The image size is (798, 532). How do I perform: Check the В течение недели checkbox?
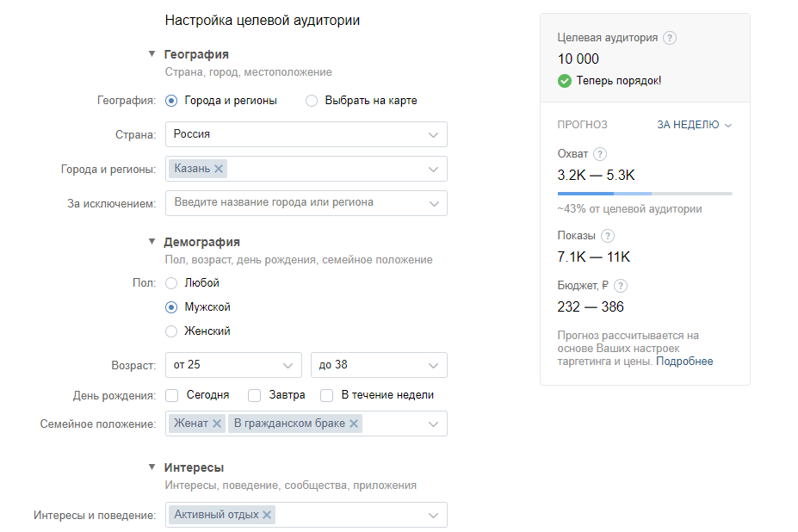pyautogui.click(x=327, y=395)
